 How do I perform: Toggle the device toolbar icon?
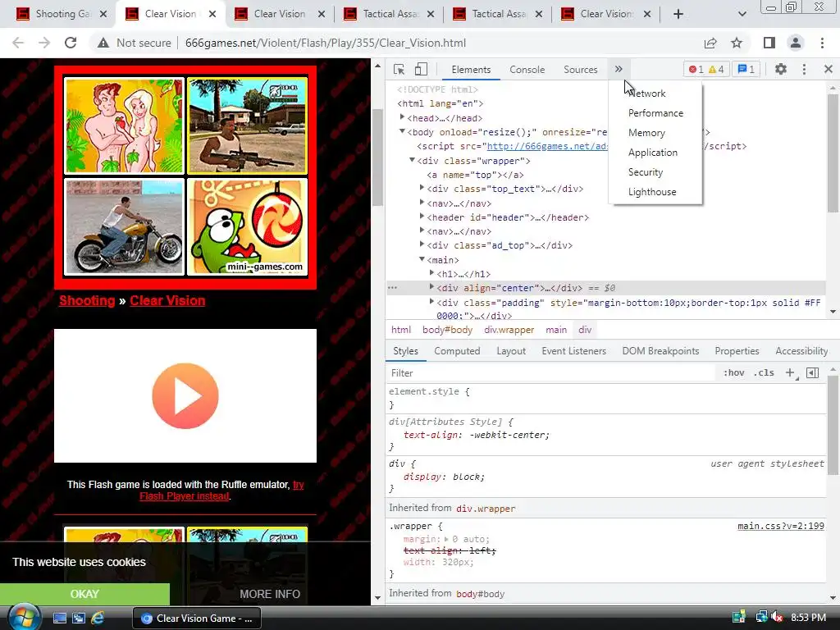[x=421, y=69]
